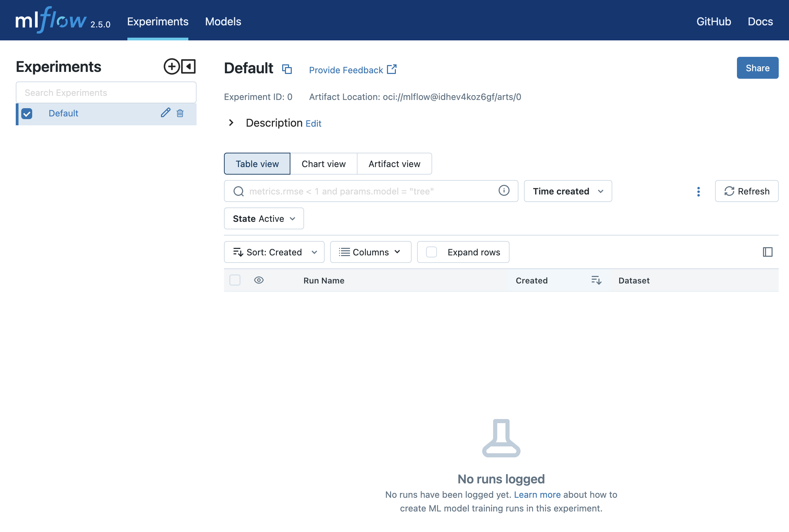Viewport: 789px width, 532px height.
Task: Toggle the run visibility eye icon
Action: coord(259,280)
